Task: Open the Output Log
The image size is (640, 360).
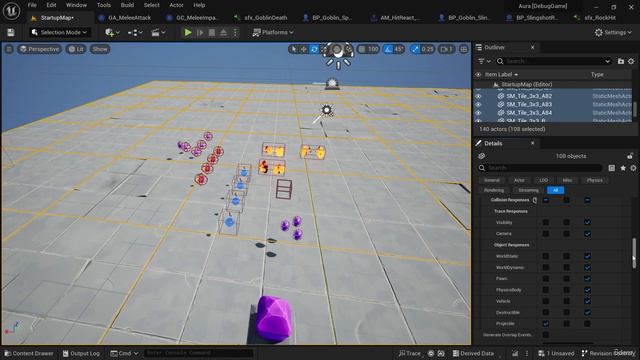Action: [81, 353]
